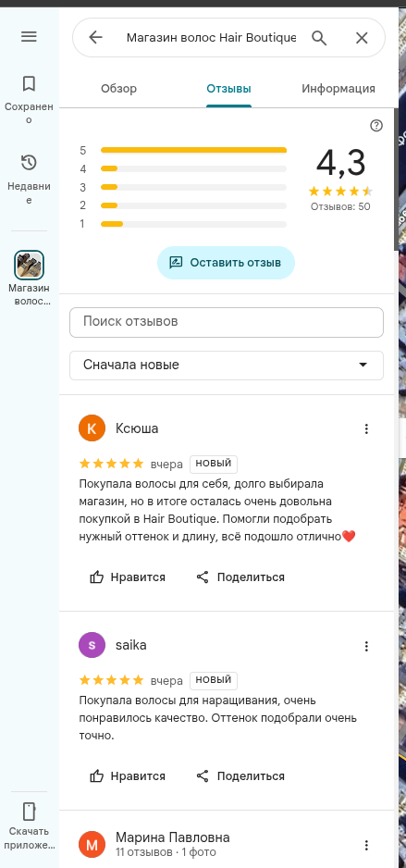This screenshot has width=406, height=868.
Task: Click the search magnifier icon
Action: point(319,38)
